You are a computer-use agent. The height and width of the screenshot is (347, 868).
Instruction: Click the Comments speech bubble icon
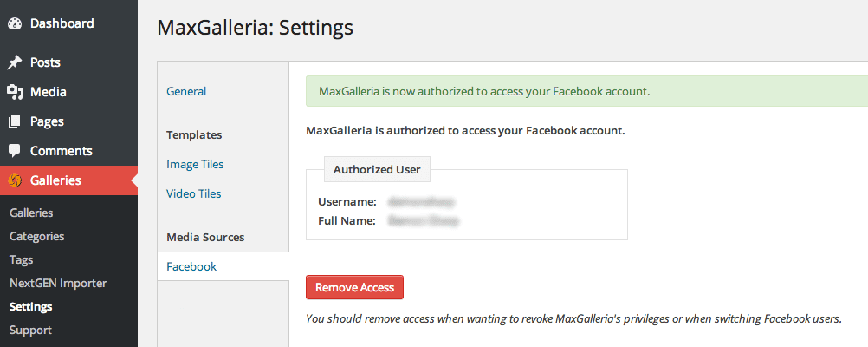15,151
